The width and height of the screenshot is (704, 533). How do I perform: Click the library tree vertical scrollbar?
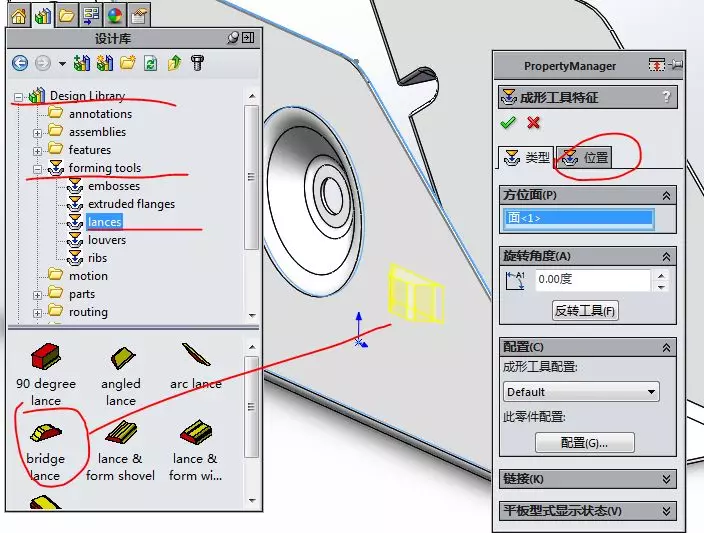pyautogui.click(x=251, y=177)
